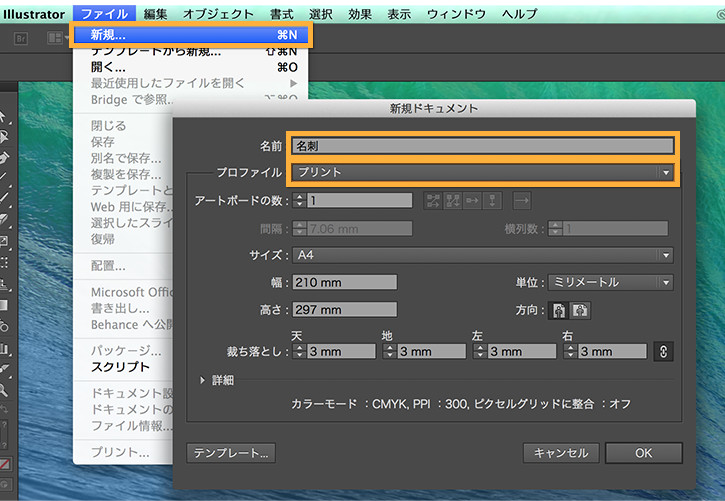Viewport: 725px width, 501px height.
Task: Select arrange by column artboard icon
Action: click(492, 201)
